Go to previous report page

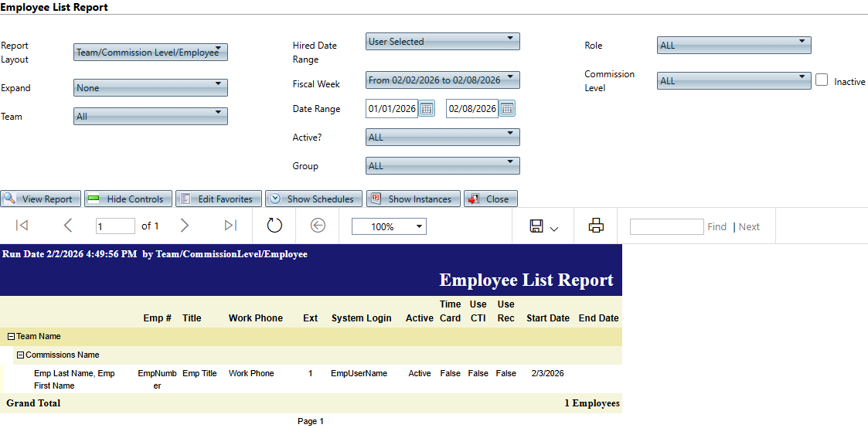click(x=68, y=226)
